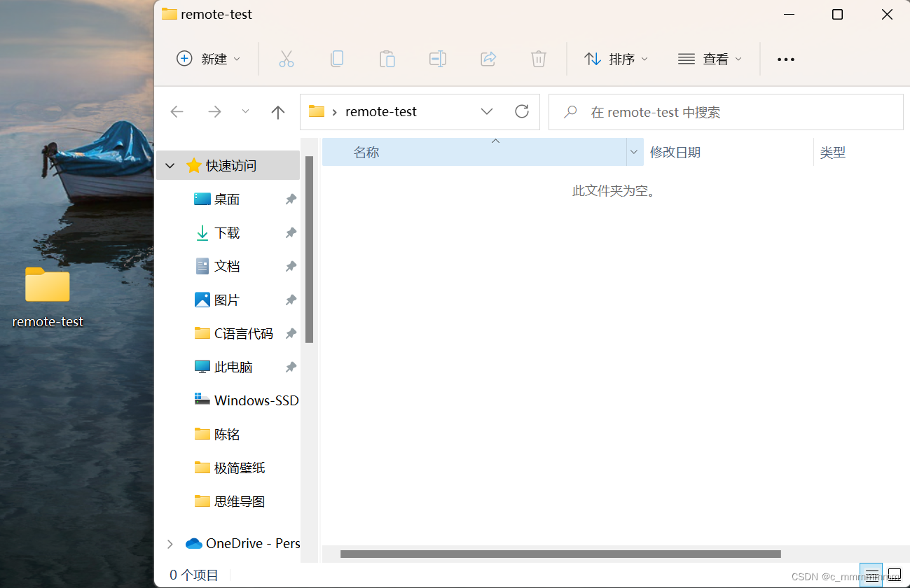Click breadcrumb chevron before remote-test
The width and height of the screenshot is (910, 588).
tap(334, 112)
